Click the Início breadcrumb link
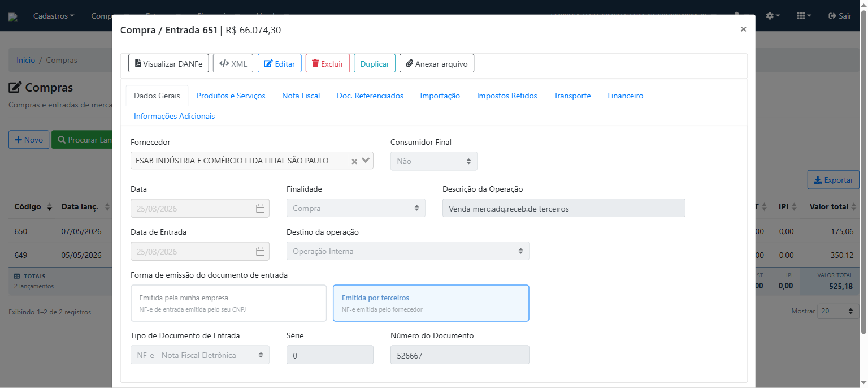Image resolution: width=868 pixels, height=388 pixels. coord(25,60)
